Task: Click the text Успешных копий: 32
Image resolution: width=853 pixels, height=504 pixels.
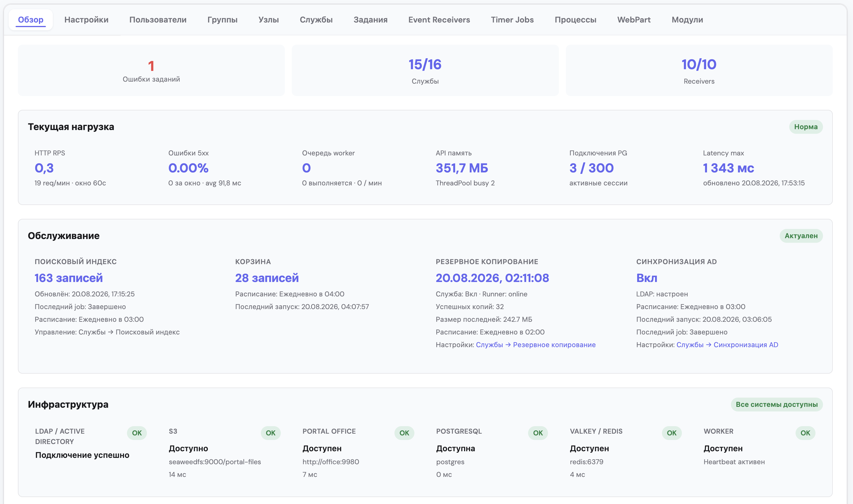Action: pos(470,307)
